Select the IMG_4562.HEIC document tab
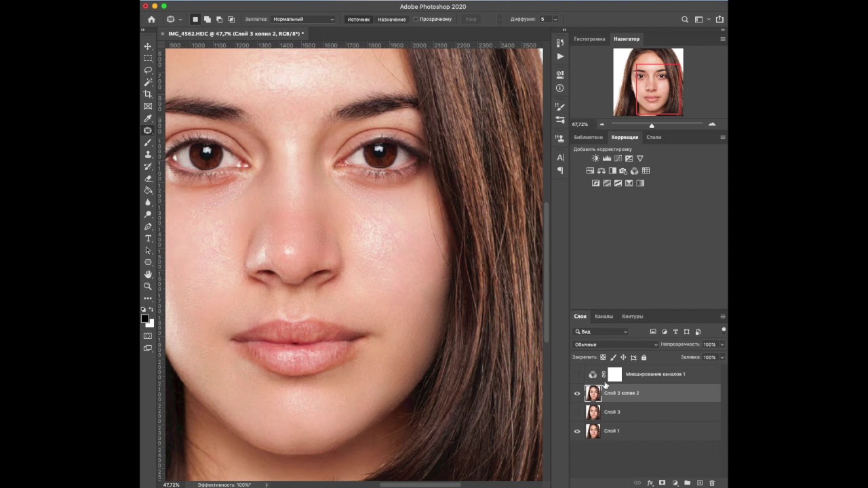Screen dimensions: 868x488 coord(235,33)
